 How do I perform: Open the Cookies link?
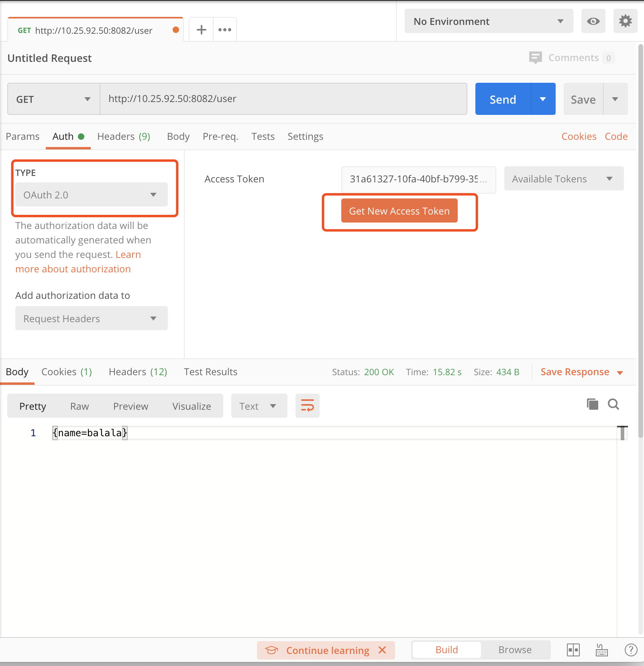pos(579,137)
